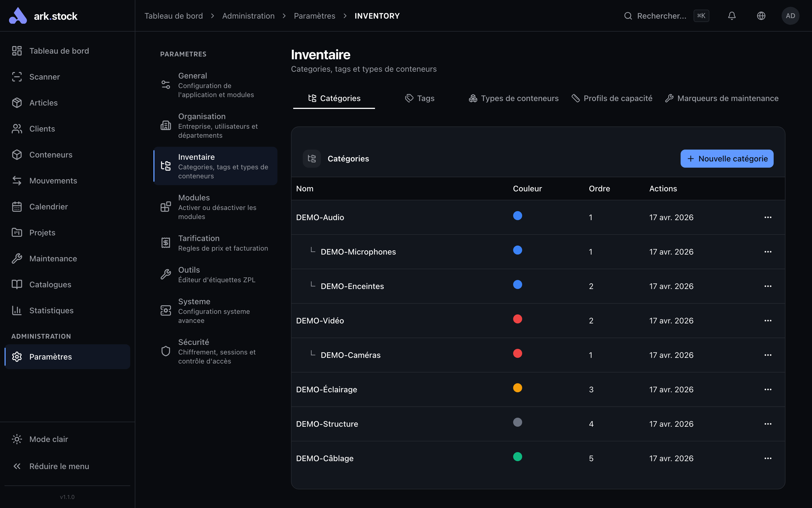
Task: Click the green color dot for DEMO-Câblage
Action: coord(517,457)
